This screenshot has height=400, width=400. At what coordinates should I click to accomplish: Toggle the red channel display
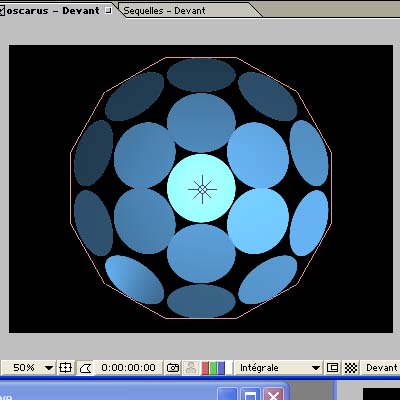point(205,368)
